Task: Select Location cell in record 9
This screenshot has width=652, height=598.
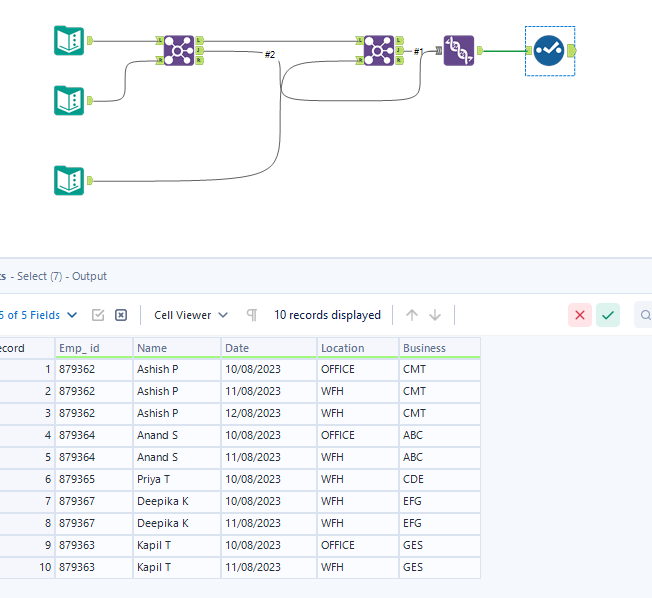Action: point(358,545)
